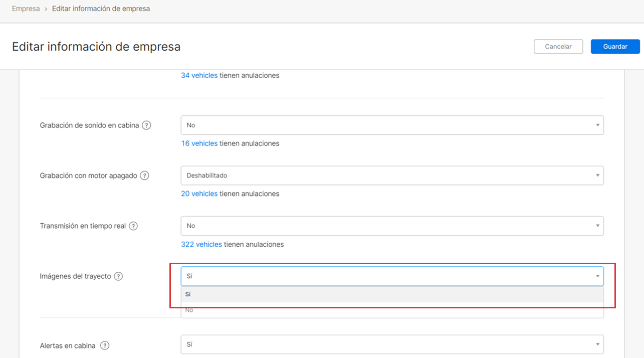Open the 16 vehicles link
The image size is (644, 358).
[199, 143]
